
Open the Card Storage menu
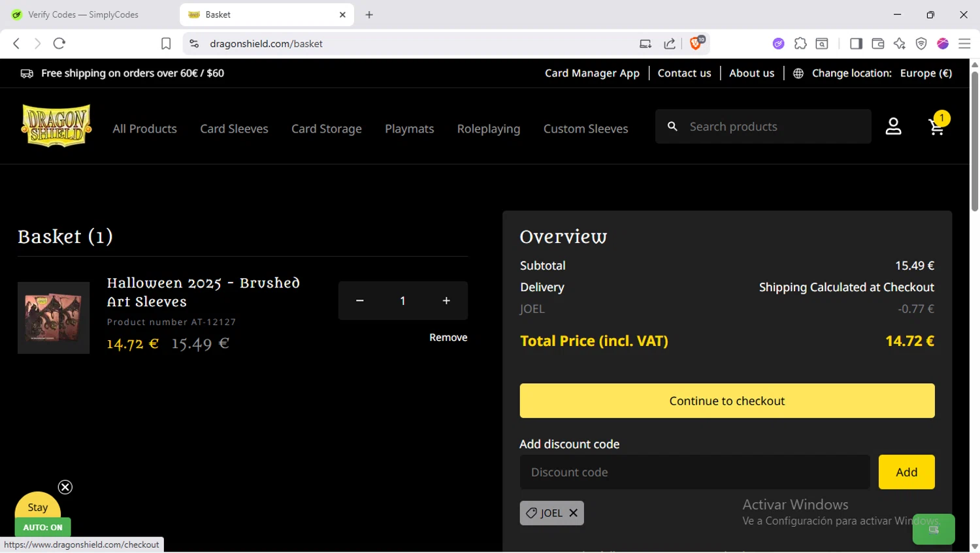pyautogui.click(x=327, y=129)
